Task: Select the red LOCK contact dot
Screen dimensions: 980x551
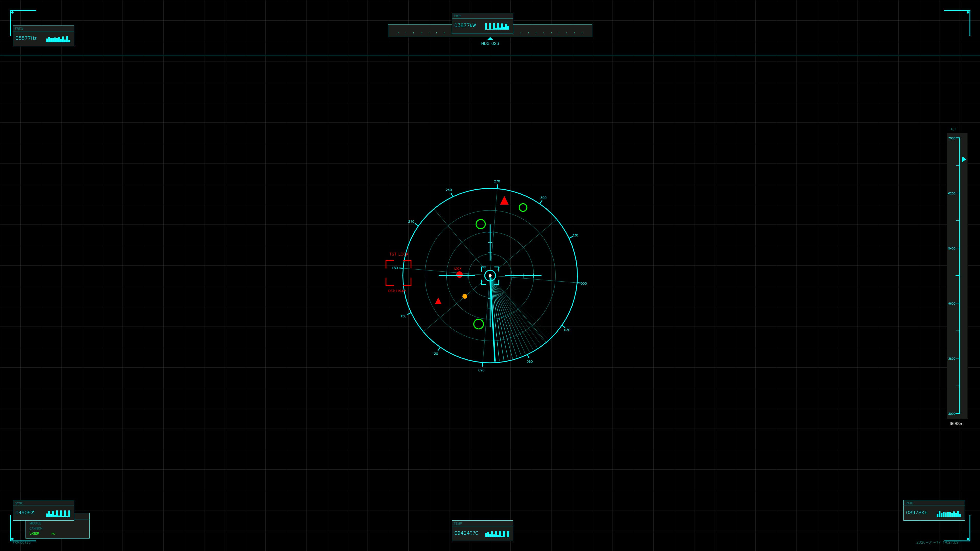Action: coord(460,274)
